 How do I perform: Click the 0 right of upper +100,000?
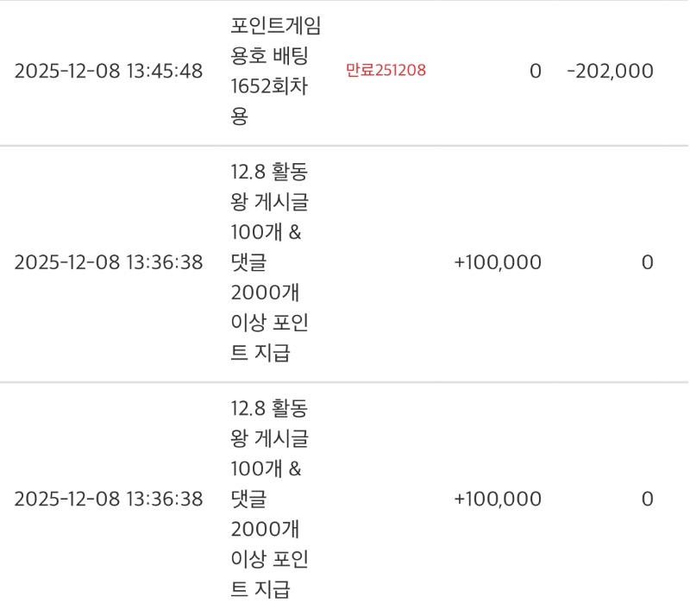(x=647, y=262)
